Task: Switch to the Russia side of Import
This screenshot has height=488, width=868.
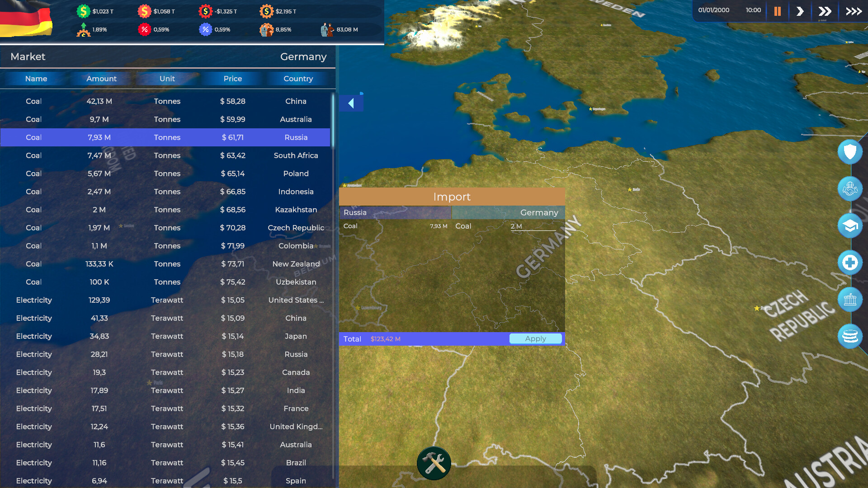Action: click(x=395, y=212)
